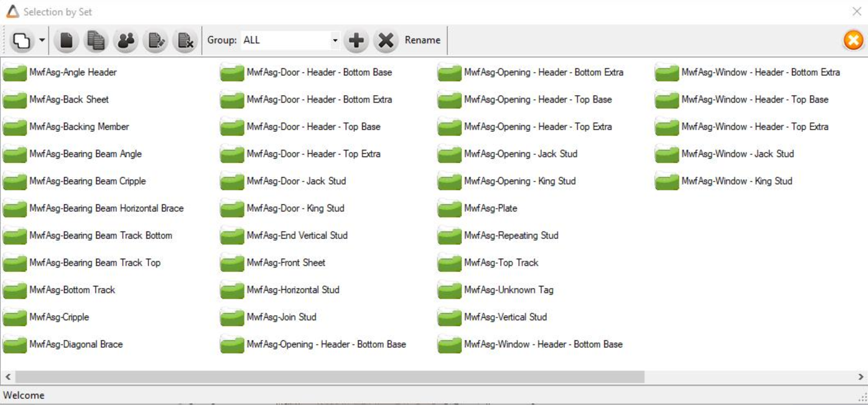Click green icon beside MwfAsg-Back Sheet

[x=15, y=99]
